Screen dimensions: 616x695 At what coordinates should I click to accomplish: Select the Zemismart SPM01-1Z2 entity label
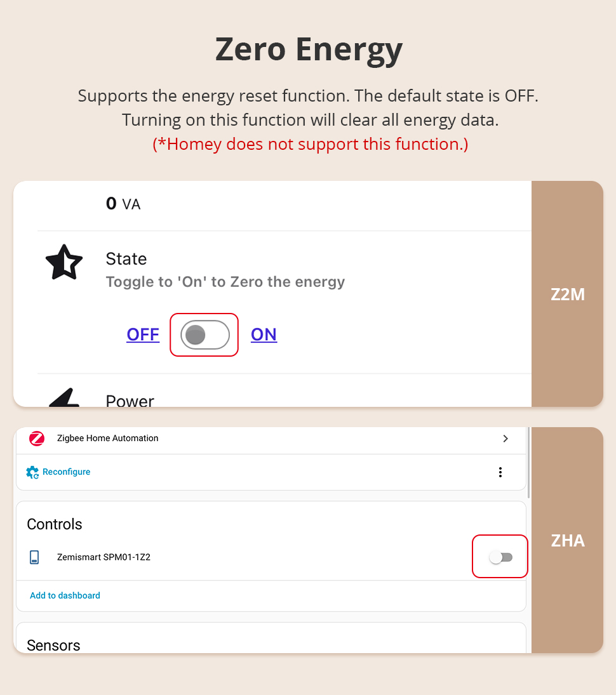coord(104,557)
